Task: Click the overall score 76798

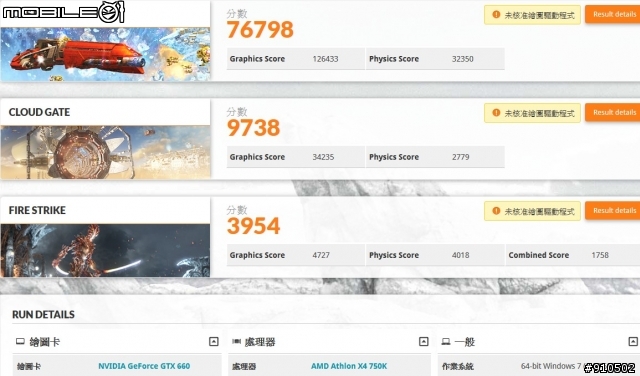Action: (260, 30)
